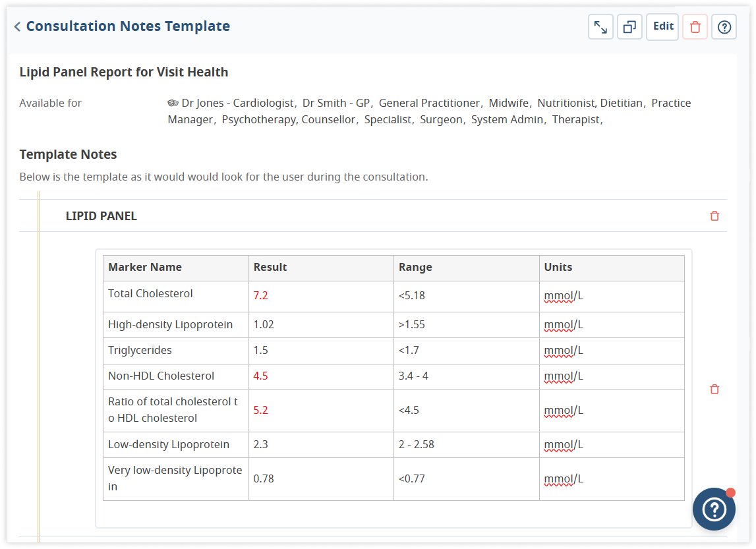The image size is (756, 549).
Task: Click the 1.02 result value
Action: click(264, 324)
